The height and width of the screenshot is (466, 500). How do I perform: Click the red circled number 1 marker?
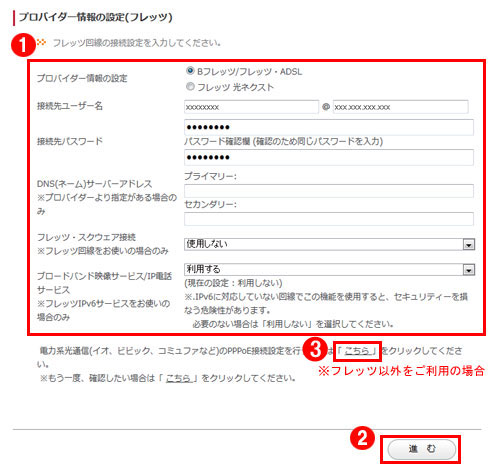pyautogui.click(x=23, y=45)
